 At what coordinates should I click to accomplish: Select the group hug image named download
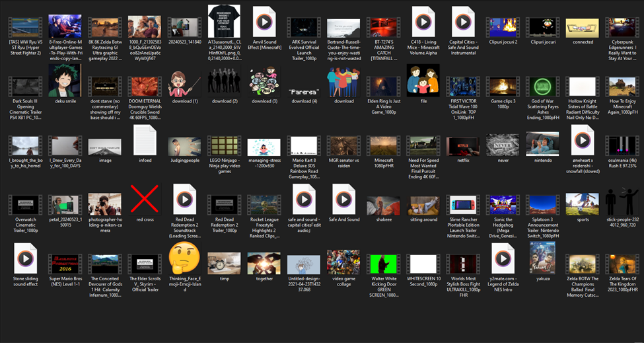pos(343,83)
